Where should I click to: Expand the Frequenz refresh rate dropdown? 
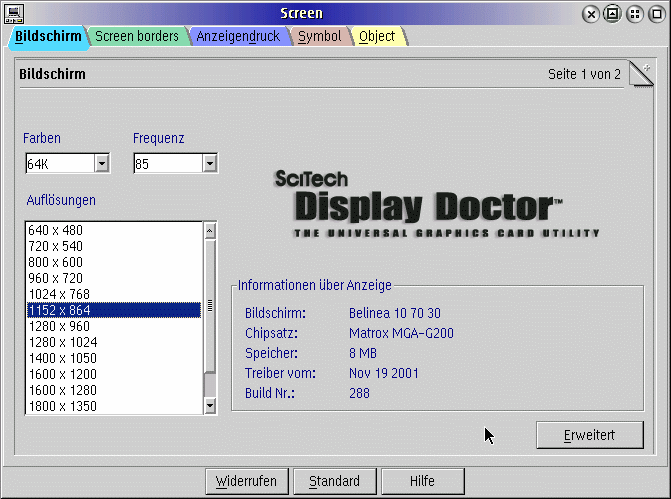[210, 163]
